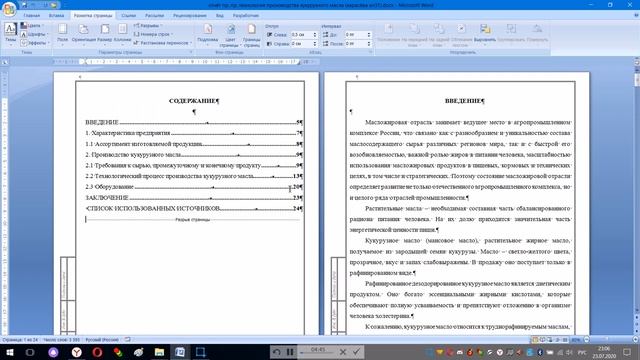The width and height of the screenshot is (640, 360).
Task: Click the '2. Производство кукурузного масла' contents entry
Action: [x=194, y=155]
